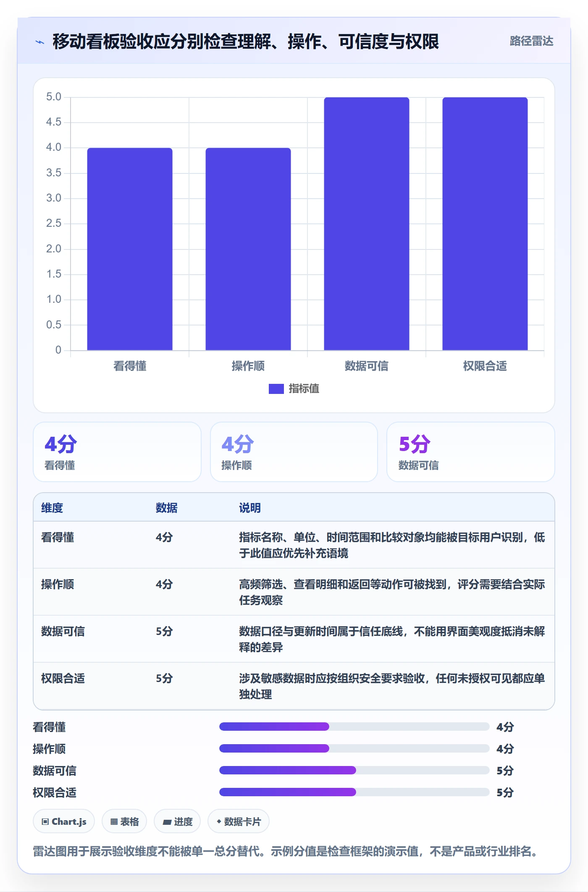Screen dimensions: 588x892
Task: Click the 5.0 y-axis tick label
Action: click(54, 97)
